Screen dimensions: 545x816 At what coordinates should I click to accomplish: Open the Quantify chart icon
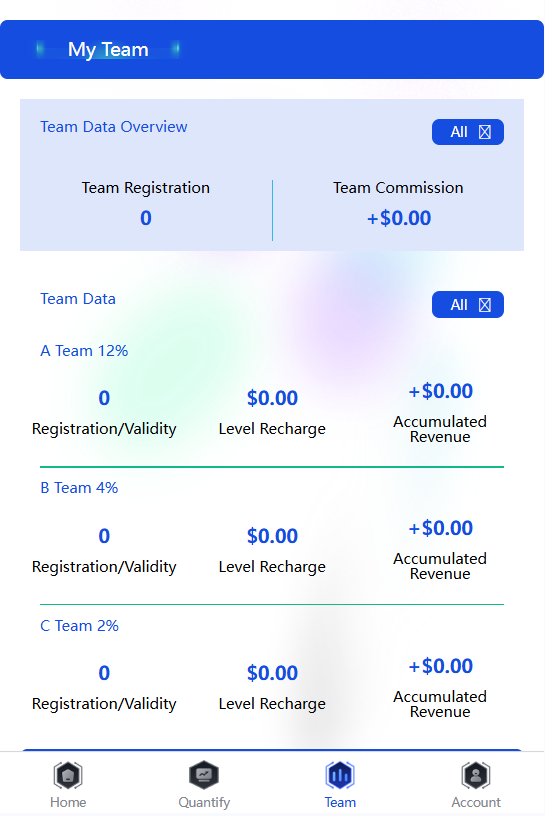tap(204, 775)
